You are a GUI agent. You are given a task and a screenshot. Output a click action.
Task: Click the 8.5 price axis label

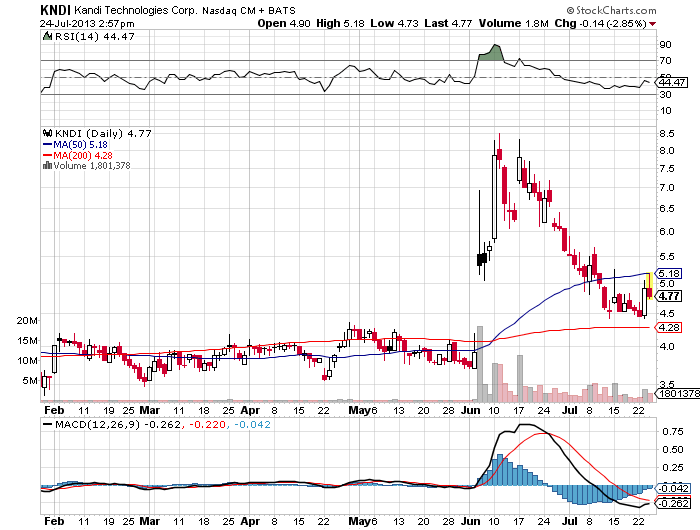667,134
